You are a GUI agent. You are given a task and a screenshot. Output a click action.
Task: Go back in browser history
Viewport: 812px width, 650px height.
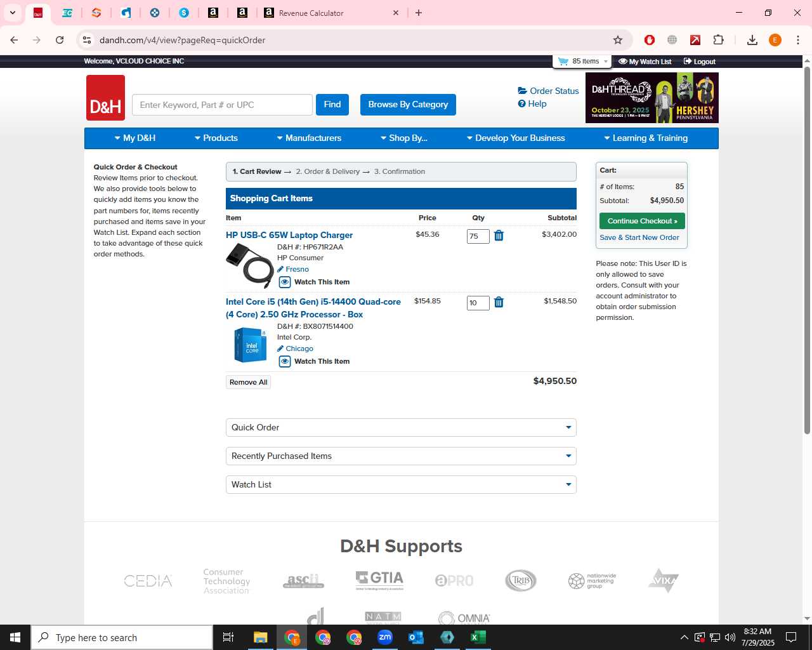tap(14, 40)
